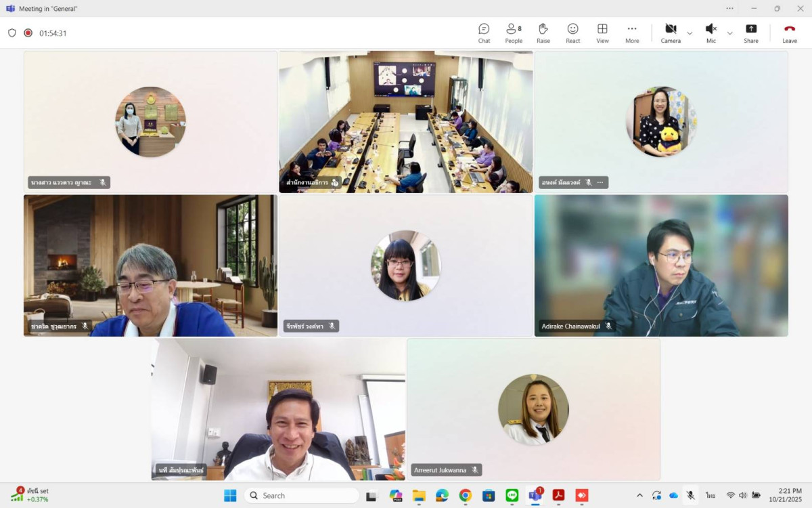812x508 pixels.
Task: Raise your hand in the meeting
Action: point(543,33)
